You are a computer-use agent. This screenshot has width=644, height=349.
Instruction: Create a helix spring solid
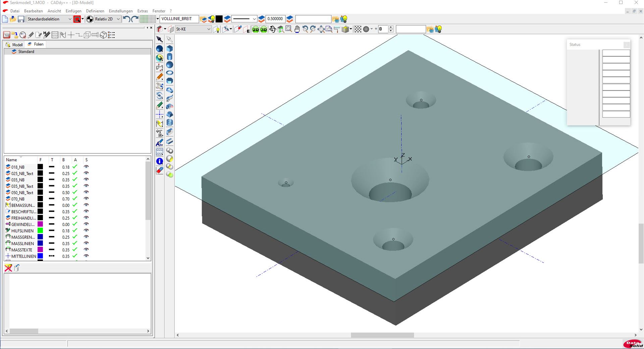pos(170,123)
